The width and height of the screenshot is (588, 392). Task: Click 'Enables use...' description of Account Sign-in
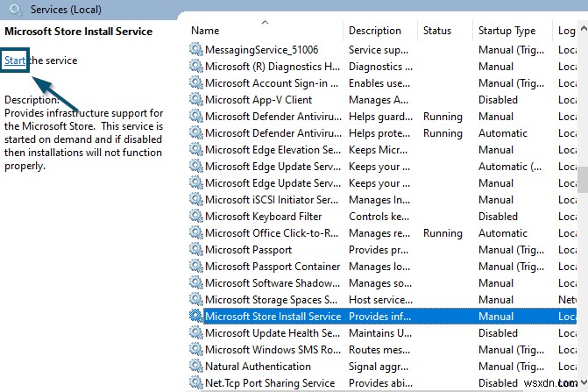tap(379, 83)
